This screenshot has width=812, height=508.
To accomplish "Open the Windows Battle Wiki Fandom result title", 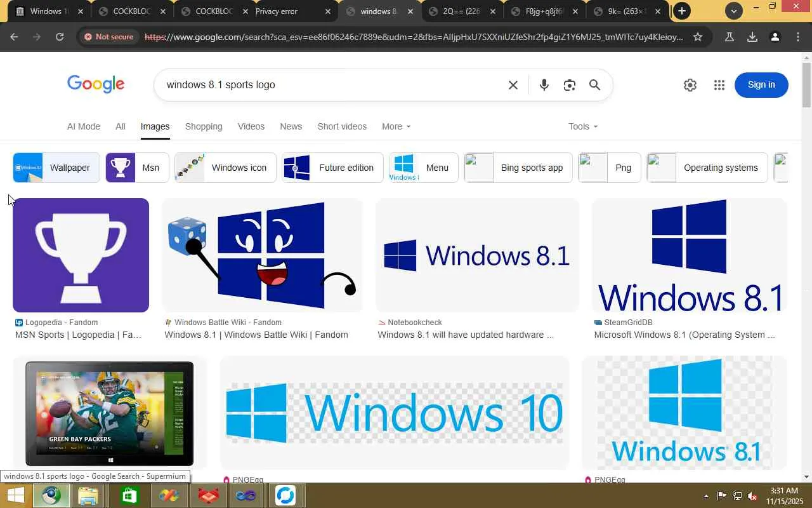I will coord(256,335).
